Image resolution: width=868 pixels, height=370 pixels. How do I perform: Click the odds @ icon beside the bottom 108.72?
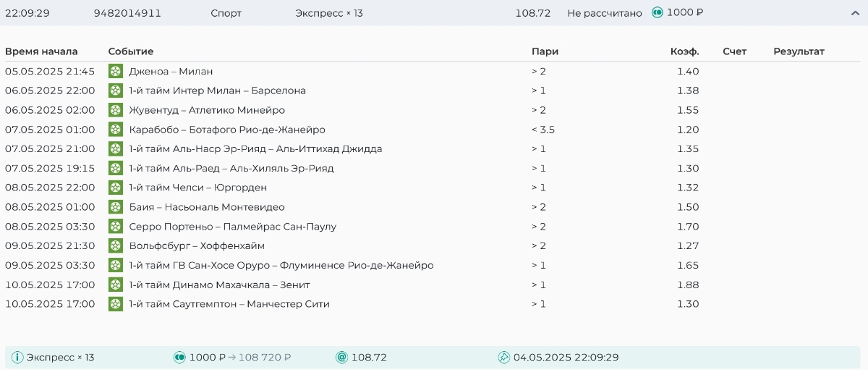click(341, 357)
